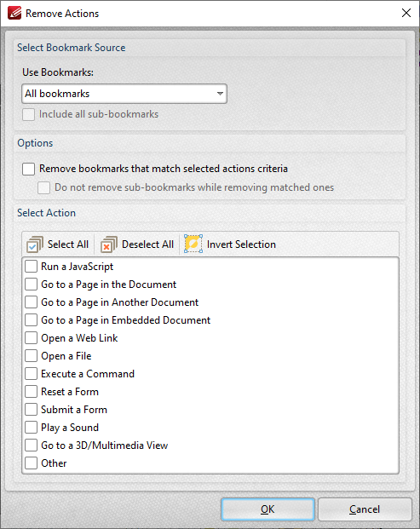420x529 pixels.
Task: Click the Select All label text
Action: [x=68, y=244]
